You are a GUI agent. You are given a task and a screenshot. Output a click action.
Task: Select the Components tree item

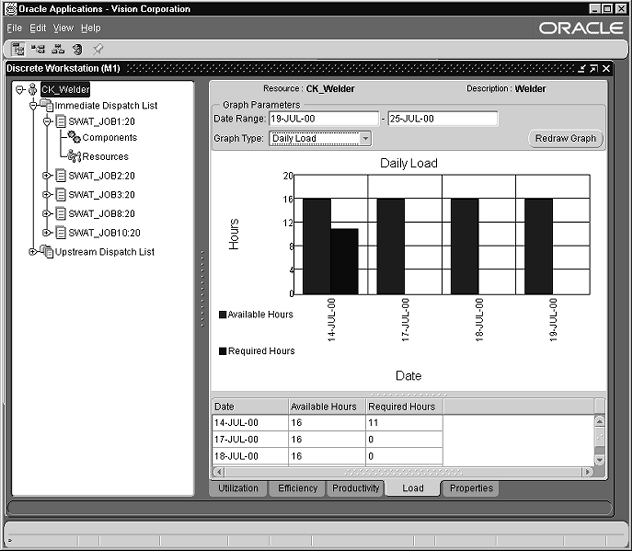110,137
